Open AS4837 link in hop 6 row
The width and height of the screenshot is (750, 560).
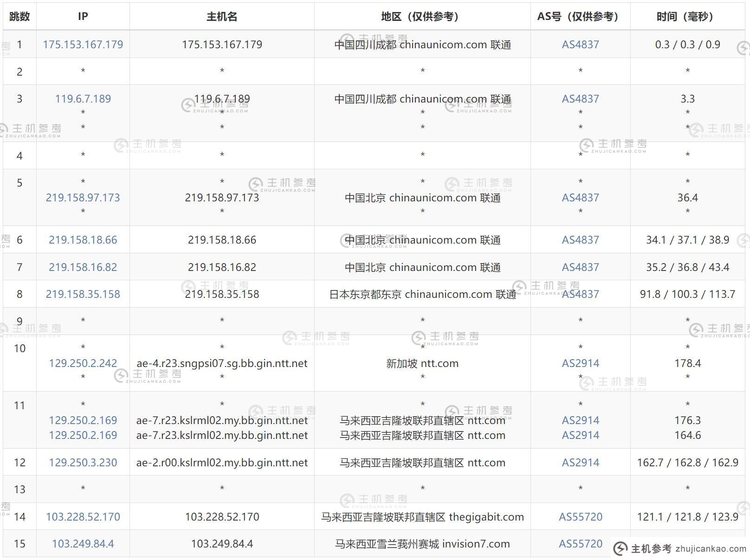(x=581, y=240)
